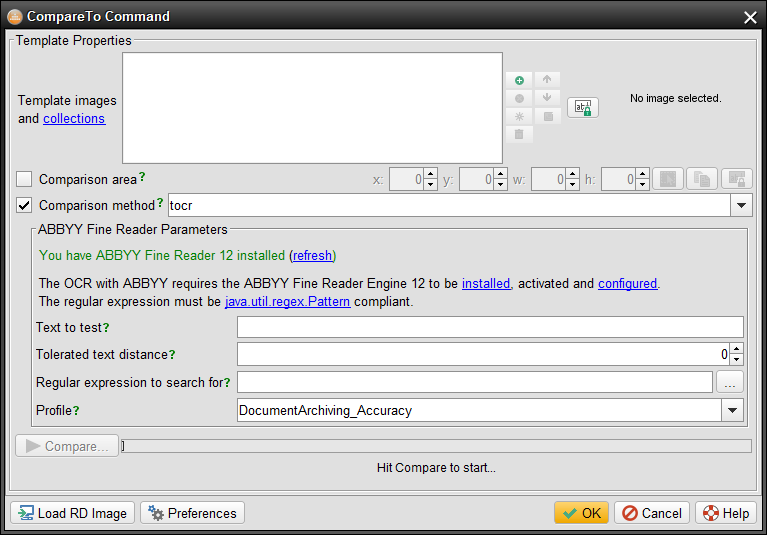This screenshot has width=767, height=535.
Task: Open Preferences from the bottom bar
Action: click(x=193, y=513)
